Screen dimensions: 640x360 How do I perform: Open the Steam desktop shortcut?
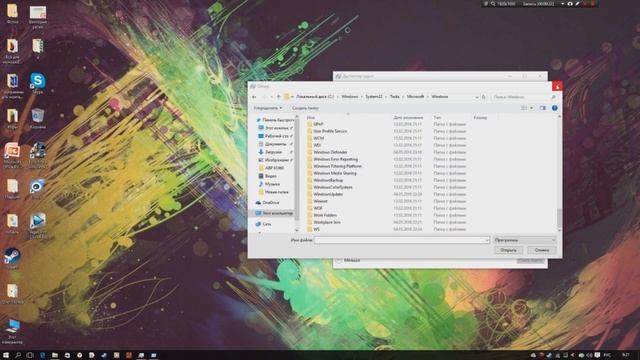12,258
